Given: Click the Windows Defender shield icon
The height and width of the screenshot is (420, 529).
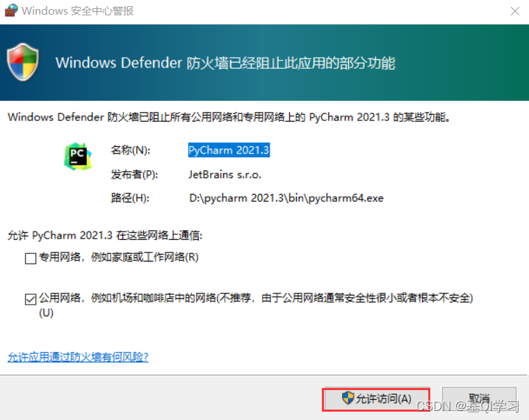Looking at the screenshot, I should (x=23, y=62).
